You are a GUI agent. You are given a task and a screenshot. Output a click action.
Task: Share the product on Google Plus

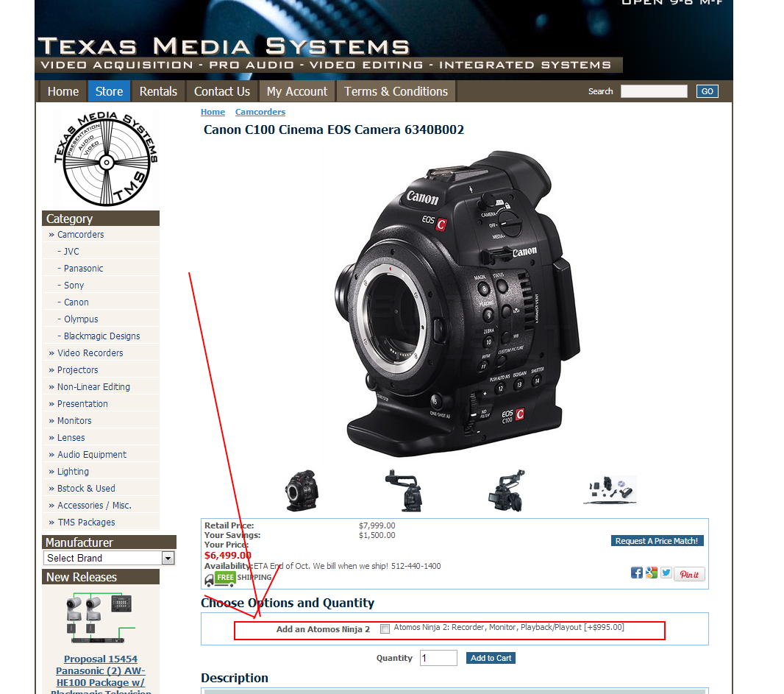[651, 573]
